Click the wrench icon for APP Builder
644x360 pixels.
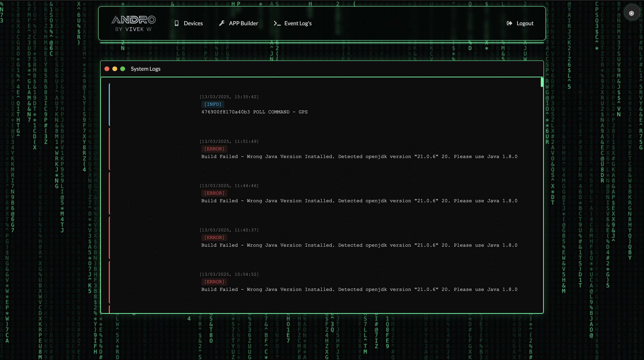tap(222, 23)
